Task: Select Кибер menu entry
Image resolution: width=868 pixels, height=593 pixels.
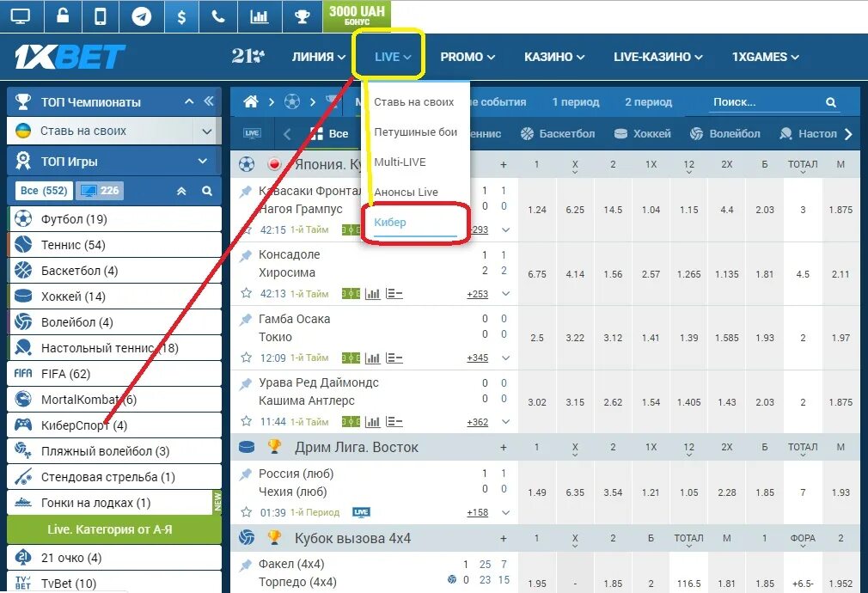Action: coord(389,222)
